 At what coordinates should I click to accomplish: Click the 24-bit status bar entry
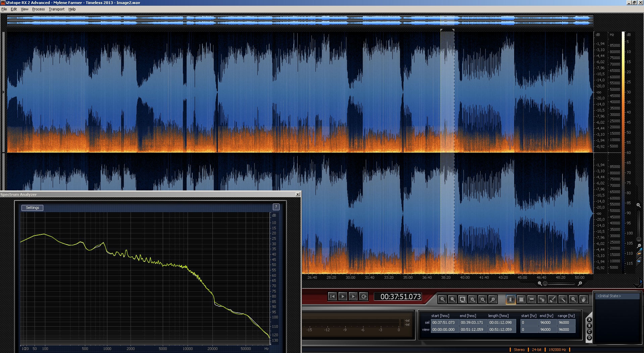[537, 350]
